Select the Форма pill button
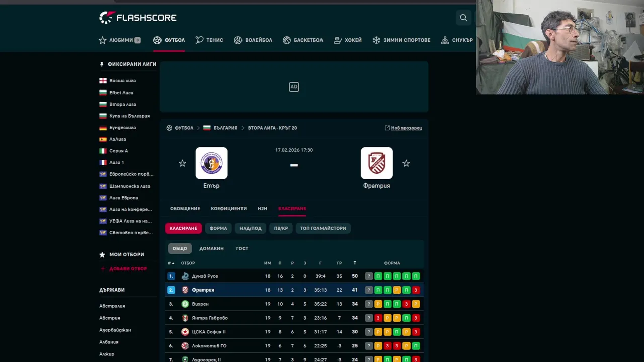Screen dimensions: 644x362 click(x=218, y=228)
